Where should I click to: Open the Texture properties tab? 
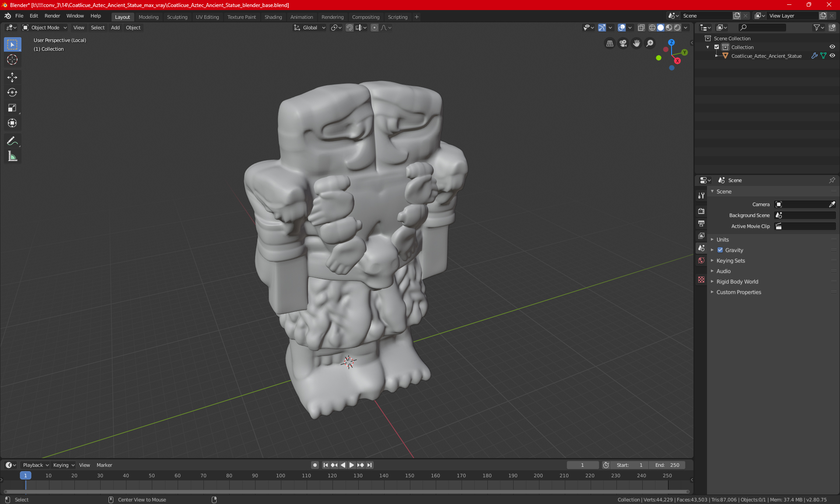[701, 280]
